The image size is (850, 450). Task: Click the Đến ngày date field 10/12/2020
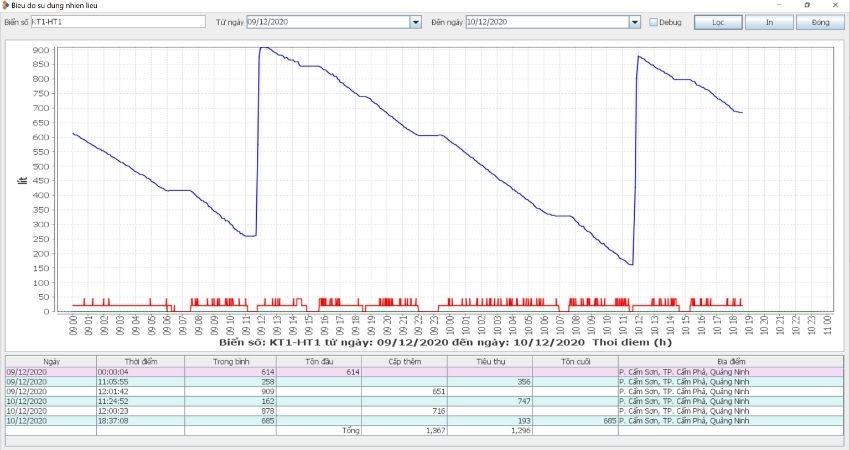coord(548,22)
